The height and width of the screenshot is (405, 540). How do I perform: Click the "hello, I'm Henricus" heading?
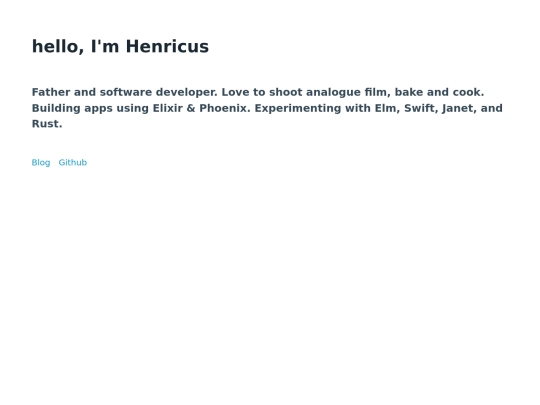(x=120, y=46)
